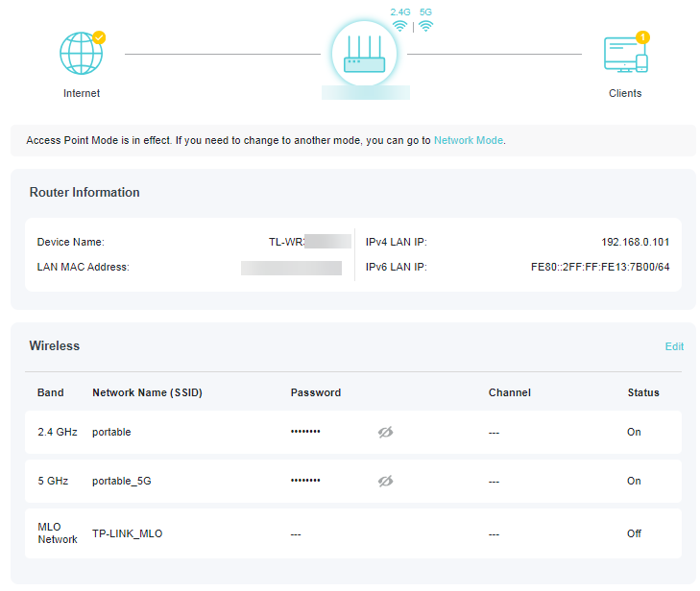Screen dimensions: 700x591
Task: Open the Network Mode link
Action: pos(469,140)
